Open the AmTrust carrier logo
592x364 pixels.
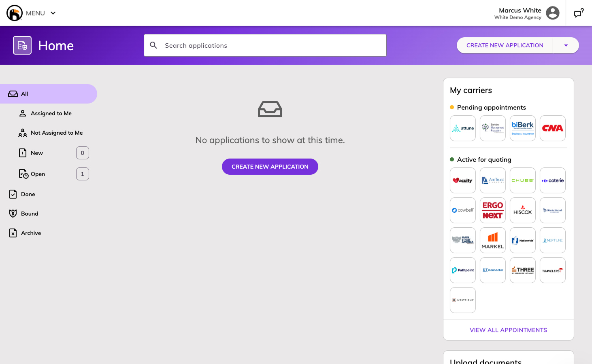(493, 180)
